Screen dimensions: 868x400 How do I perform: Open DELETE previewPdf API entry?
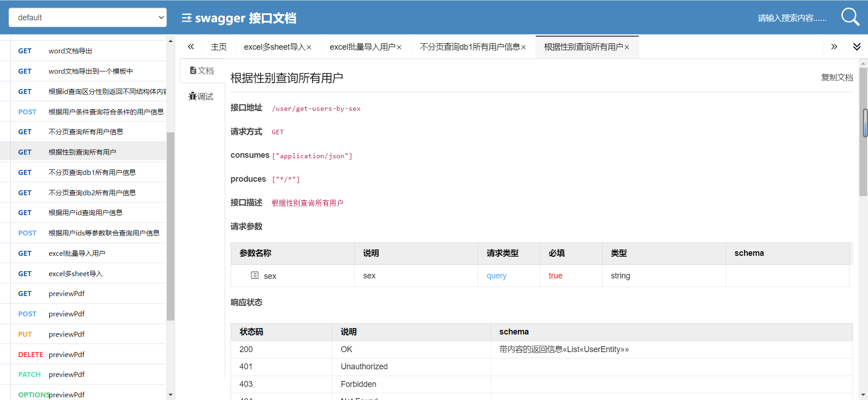click(x=83, y=354)
